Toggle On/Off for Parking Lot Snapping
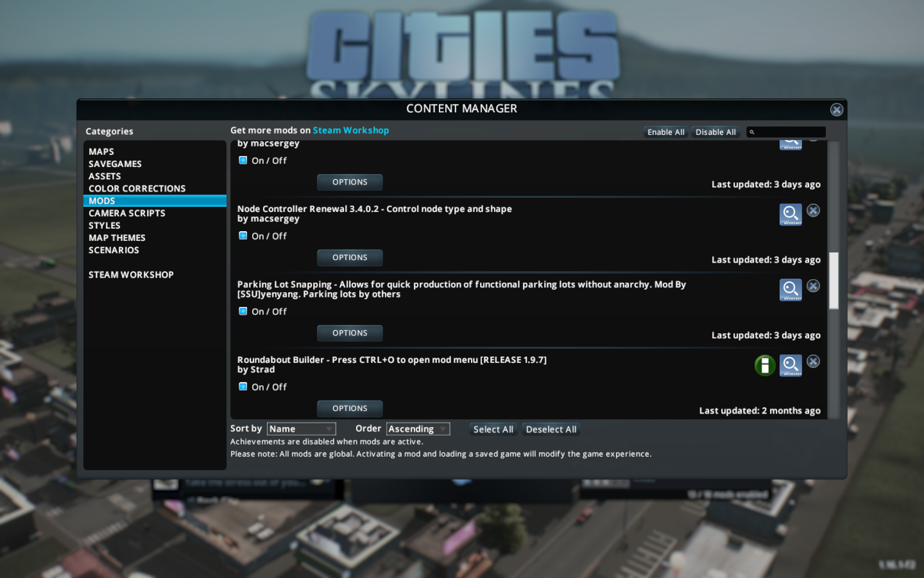Screen dimensions: 924x578 [x=243, y=311]
